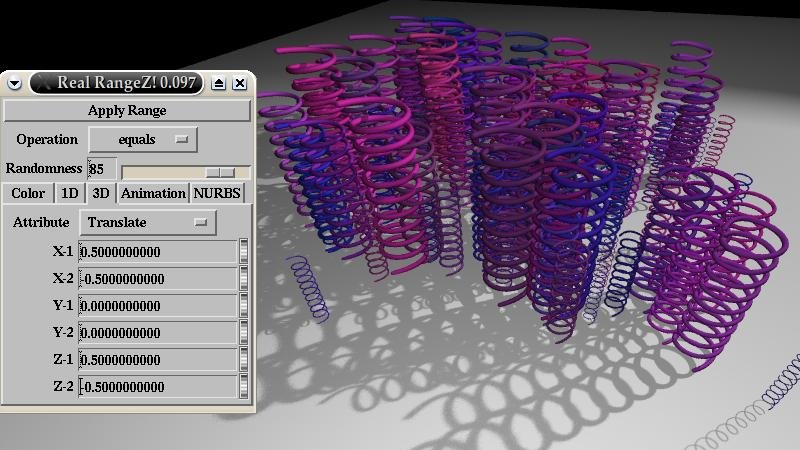The width and height of the screenshot is (800, 450).
Task: Switch to the 1D tab
Action: [69, 193]
